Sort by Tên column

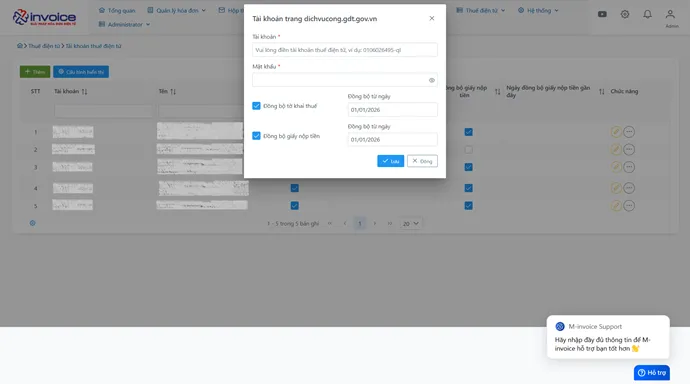point(173,91)
